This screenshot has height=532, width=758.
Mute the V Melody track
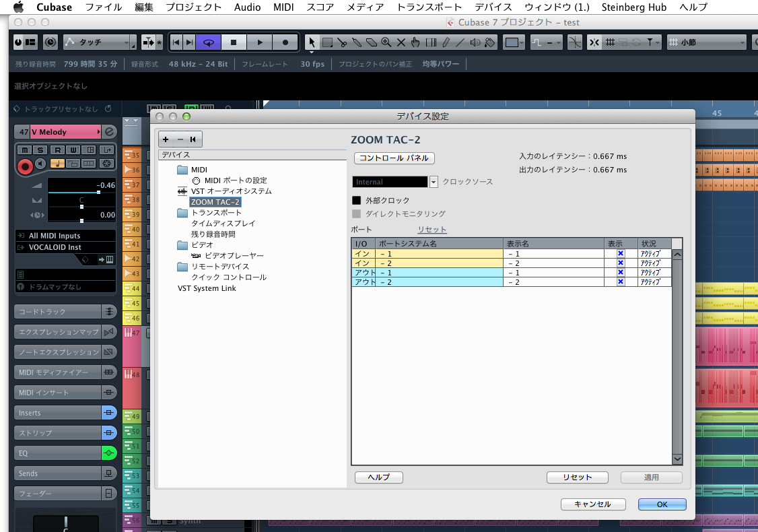25,150
